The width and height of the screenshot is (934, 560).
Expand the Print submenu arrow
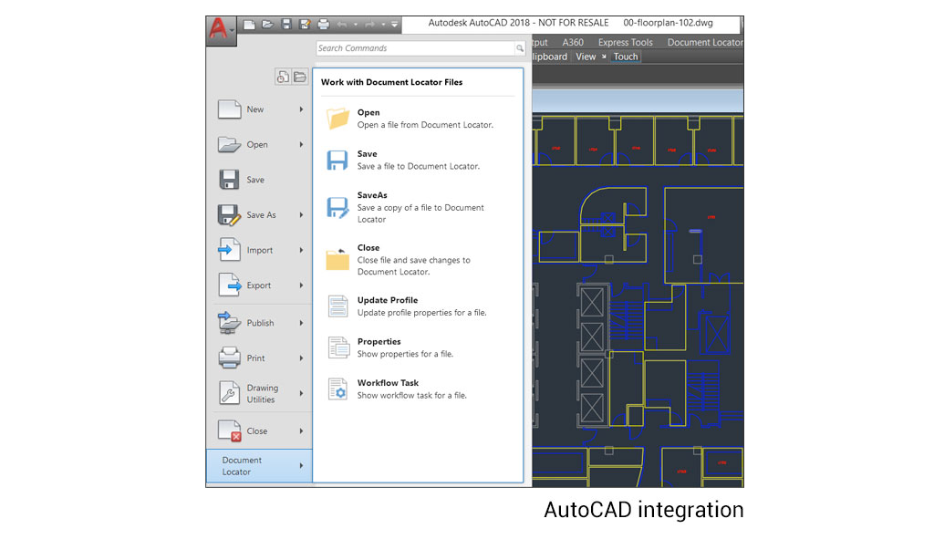click(x=301, y=358)
